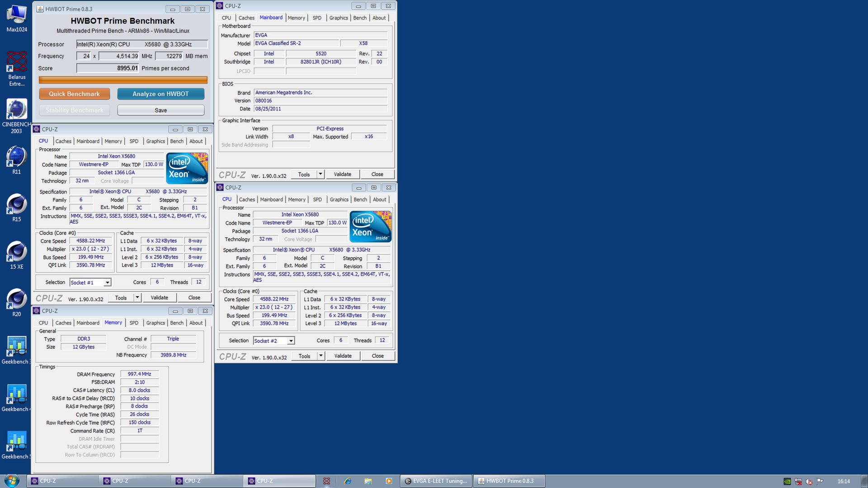Viewport: 868px width, 488px height.
Task: Select About tab in Memory CPU-Z window
Action: tap(196, 323)
